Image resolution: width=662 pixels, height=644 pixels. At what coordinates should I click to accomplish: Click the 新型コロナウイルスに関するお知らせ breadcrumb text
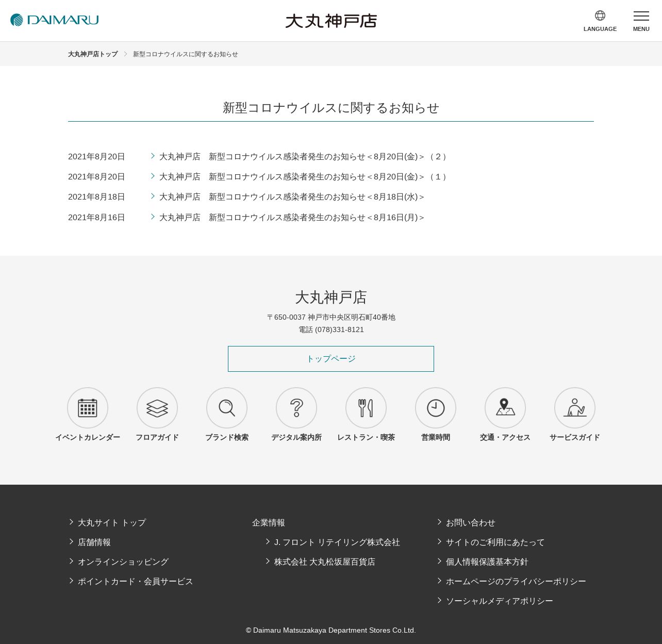tap(186, 54)
